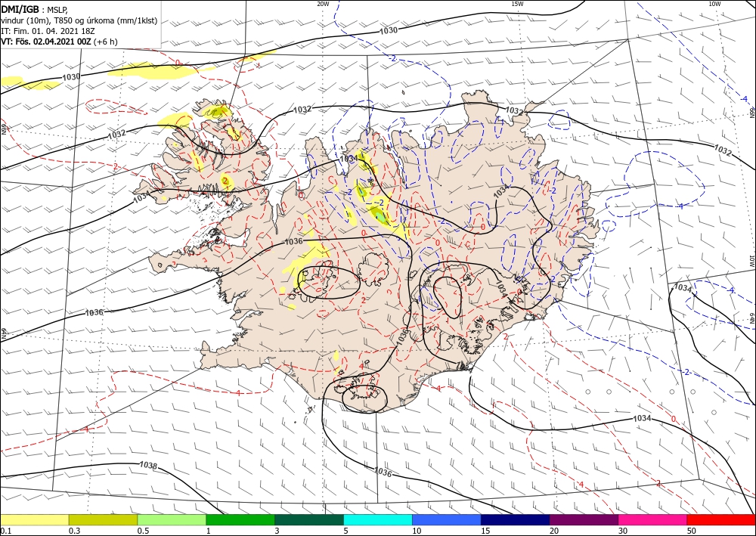Click the yellow 0.1–0.3 legend swatch
Image resolution: width=756 pixels, height=536 pixels.
click(x=34, y=519)
